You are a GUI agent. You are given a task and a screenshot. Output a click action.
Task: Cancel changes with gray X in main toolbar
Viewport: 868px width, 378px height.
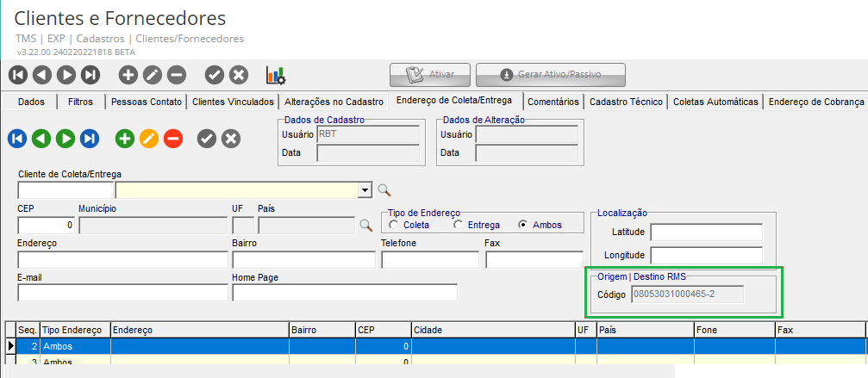click(239, 75)
